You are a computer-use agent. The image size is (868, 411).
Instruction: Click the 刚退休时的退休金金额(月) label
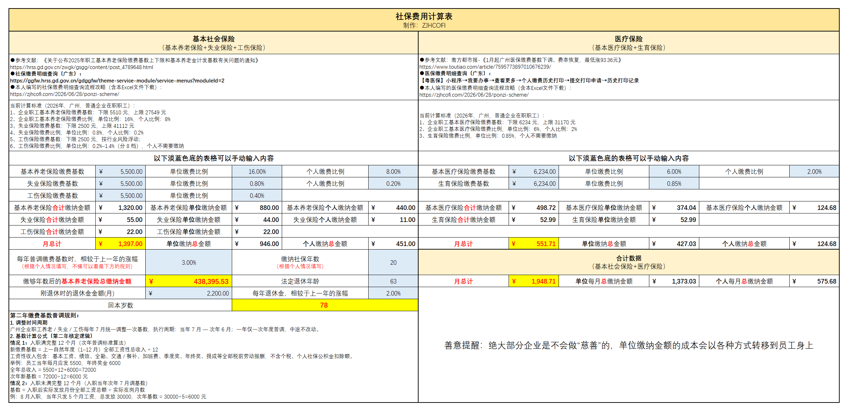click(x=77, y=293)
